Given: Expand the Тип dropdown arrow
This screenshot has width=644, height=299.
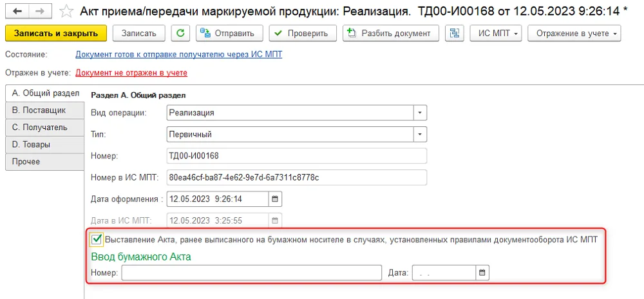Looking at the screenshot, I should tap(420, 134).
